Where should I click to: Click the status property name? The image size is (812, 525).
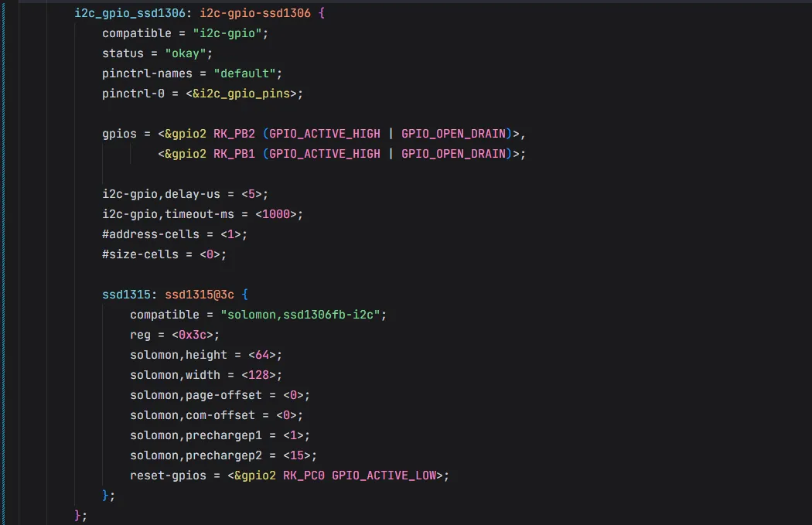tap(123, 53)
